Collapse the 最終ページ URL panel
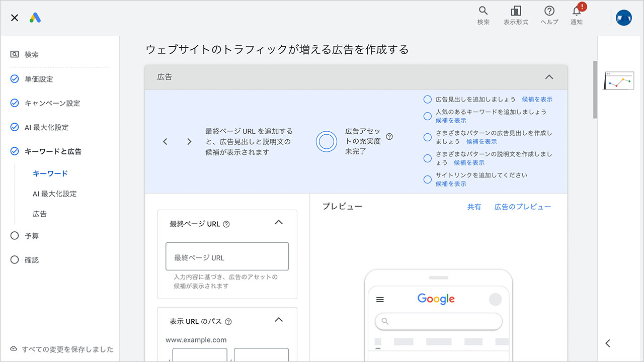 pyautogui.click(x=279, y=222)
